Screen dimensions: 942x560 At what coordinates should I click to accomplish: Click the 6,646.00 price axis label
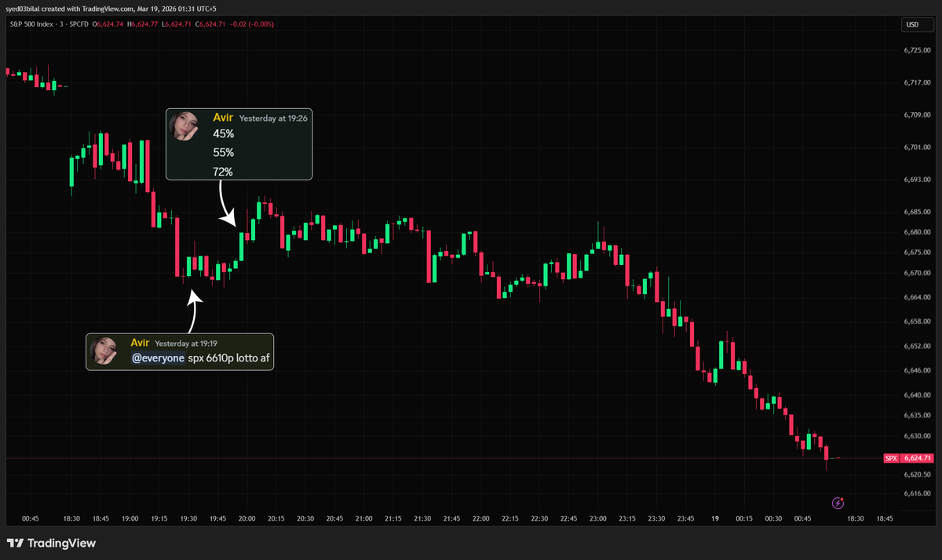917,370
